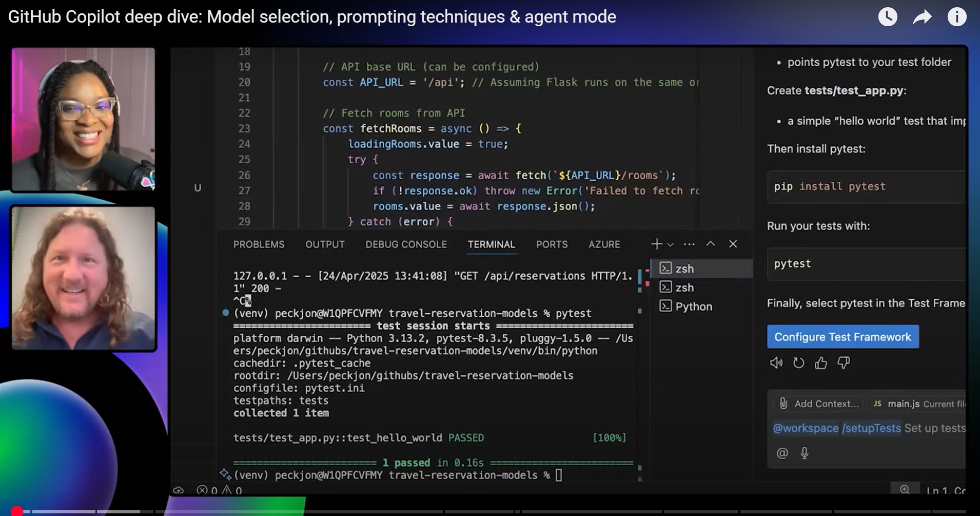Retry the Copilot response
Screen dimensions: 980x516
[x=798, y=364]
